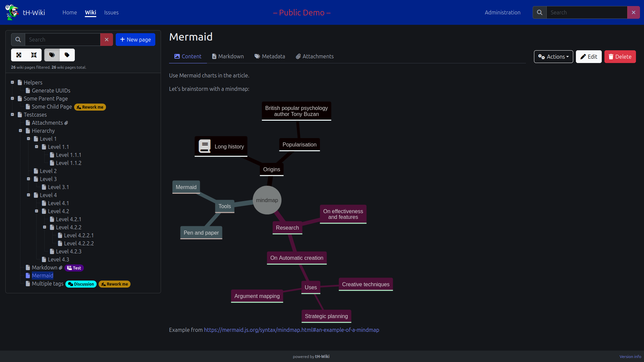Click the Discussion tag on Multiple tags

(81, 284)
